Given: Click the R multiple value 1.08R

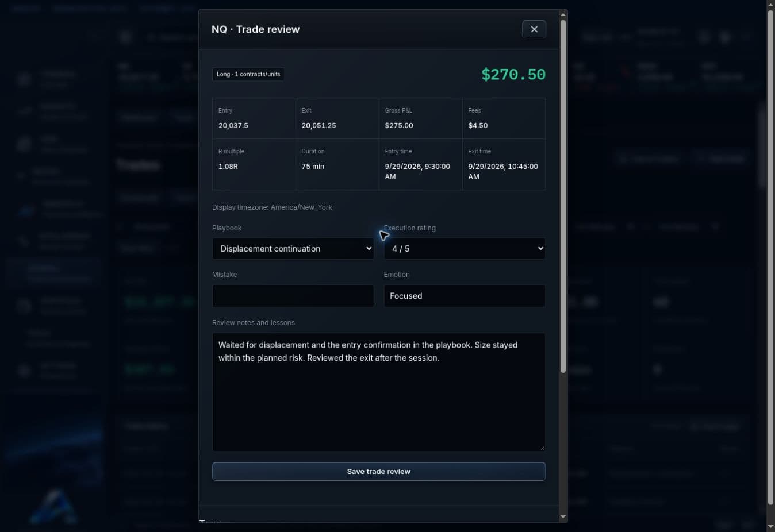Looking at the screenshot, I should coord(228,166).
